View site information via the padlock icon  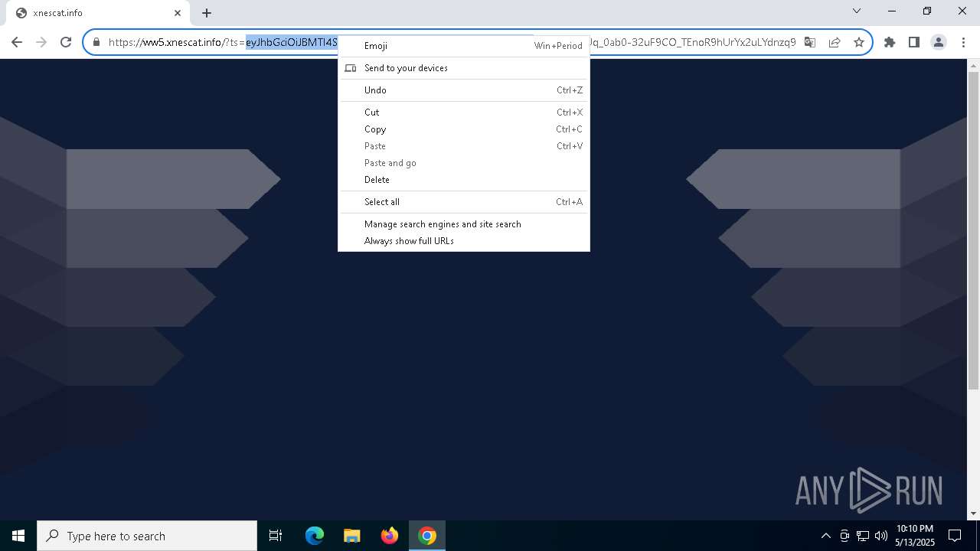pos(96,42)
